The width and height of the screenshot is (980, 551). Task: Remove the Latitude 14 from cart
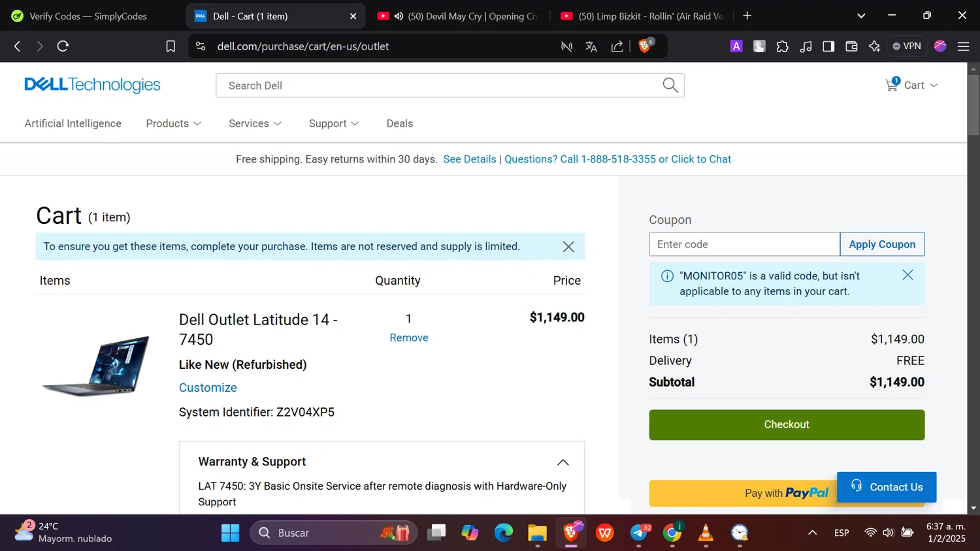pyautogui.click(x=409, y=338)
